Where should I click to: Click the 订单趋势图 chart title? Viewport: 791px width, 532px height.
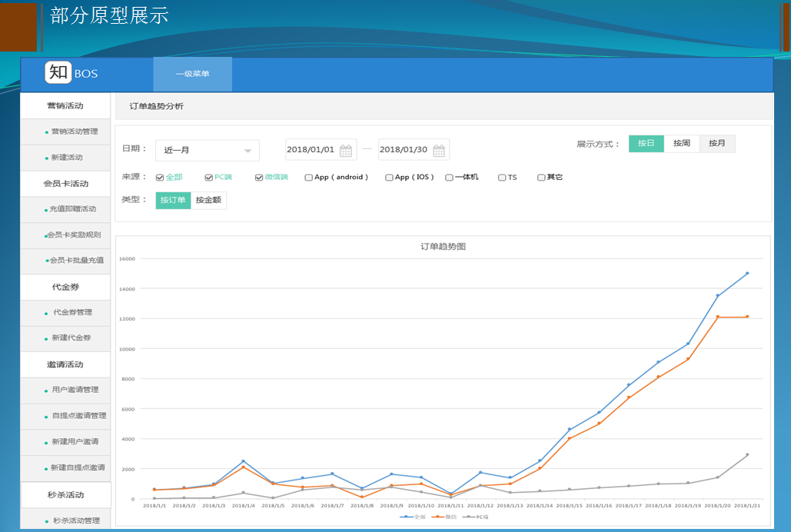click(x=443, y=247)
